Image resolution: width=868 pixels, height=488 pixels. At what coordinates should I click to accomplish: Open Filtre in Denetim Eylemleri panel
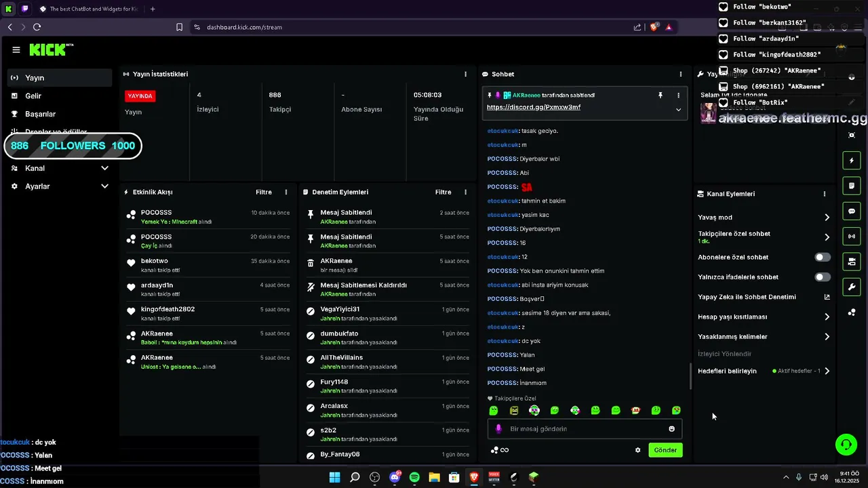pyautogui.click(x=443, y=192)
